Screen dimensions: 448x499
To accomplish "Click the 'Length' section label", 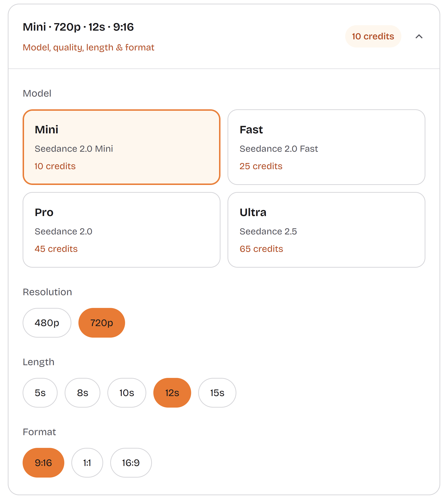I will tap(39, 362).
